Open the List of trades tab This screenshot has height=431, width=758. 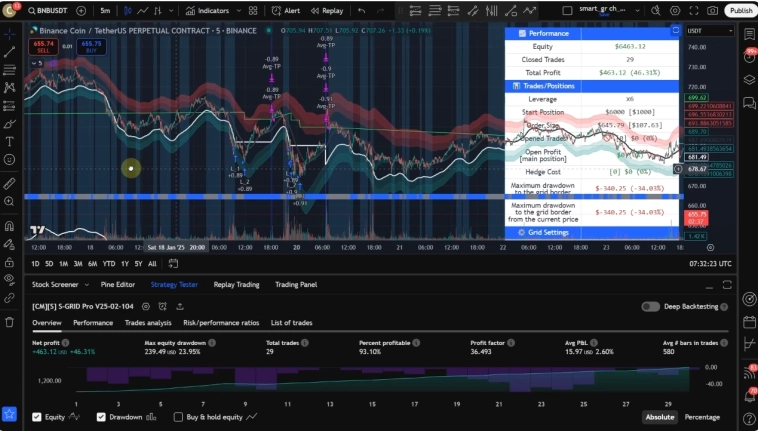coord(291,323)
